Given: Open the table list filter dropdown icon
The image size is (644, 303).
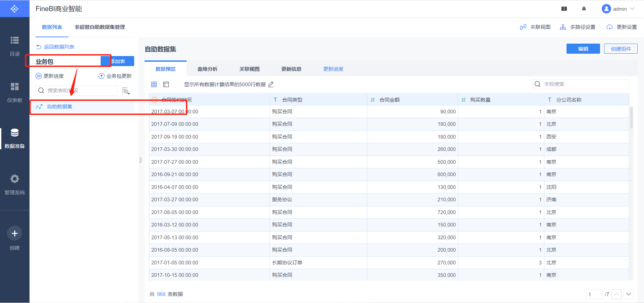Looking at the screenshot, I should (126, 91).
